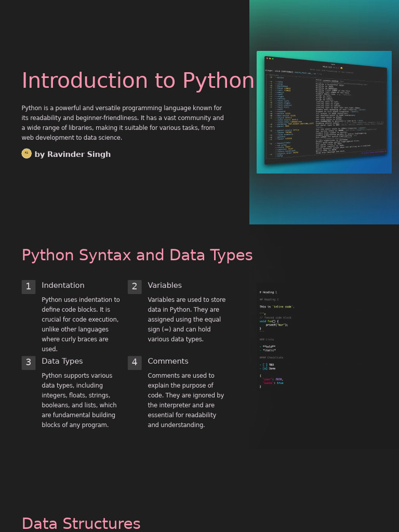Click the 'Variables' subheading
The image size is (399, 532).
(x=165, y=285)
